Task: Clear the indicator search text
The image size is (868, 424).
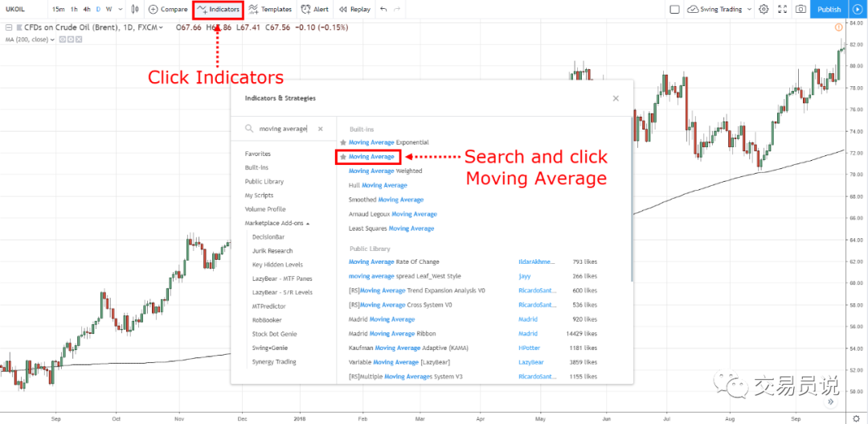Action: pyautogui.click(x=320, y=129)
